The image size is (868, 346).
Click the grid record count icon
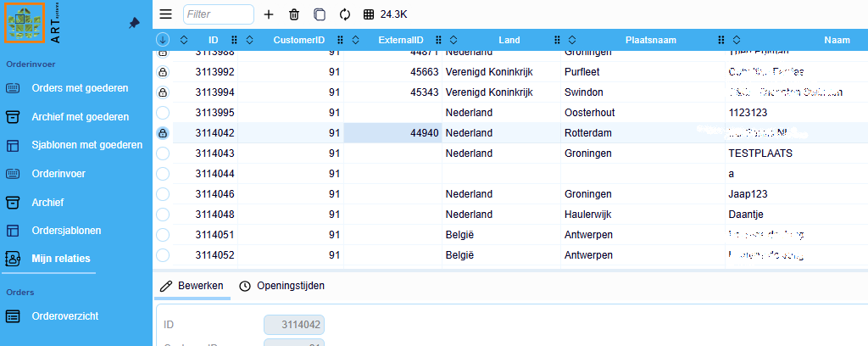point(369,14)
